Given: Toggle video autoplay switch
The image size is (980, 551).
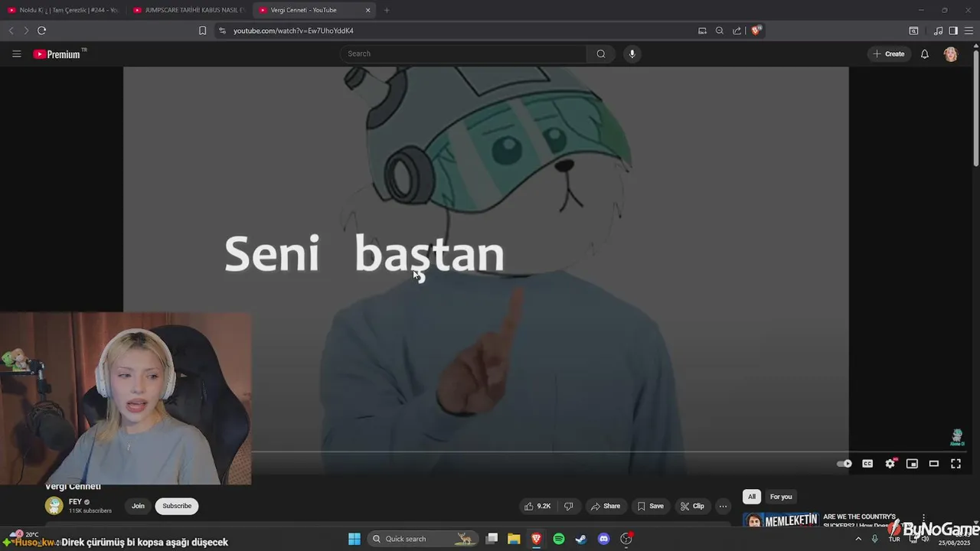Looking at the screenshot, I should (844, 464).
